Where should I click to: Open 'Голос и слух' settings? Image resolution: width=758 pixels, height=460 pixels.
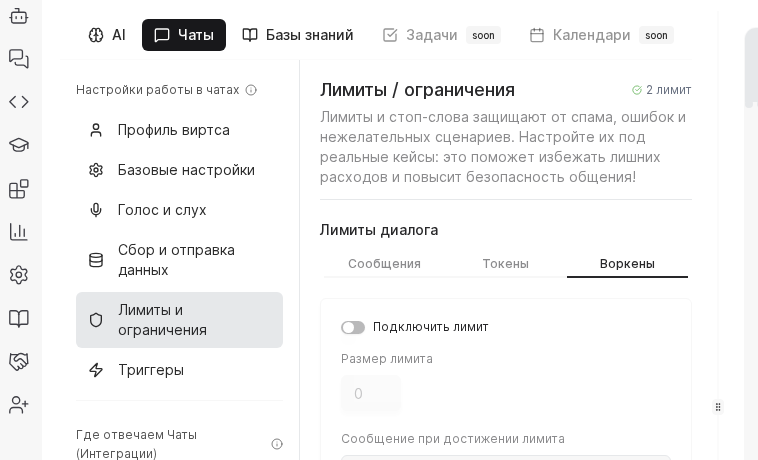(x=162, y=210)
